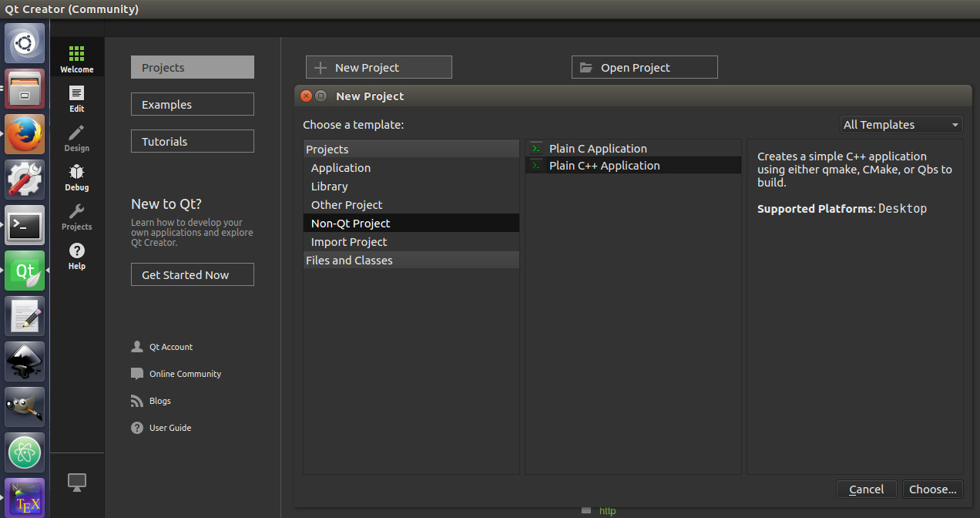The image size is (980, 518).
Task: Open the Online Community link
Action: (x=185, y=374)
